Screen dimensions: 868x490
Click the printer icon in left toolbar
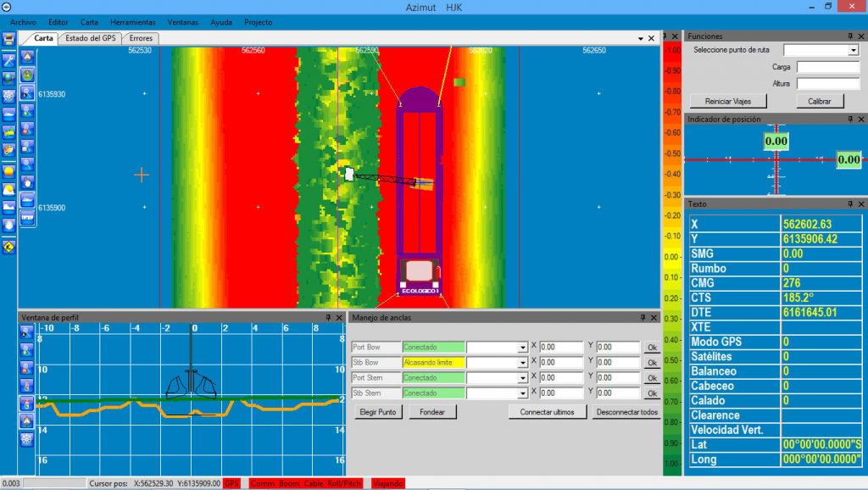(8, 39)
